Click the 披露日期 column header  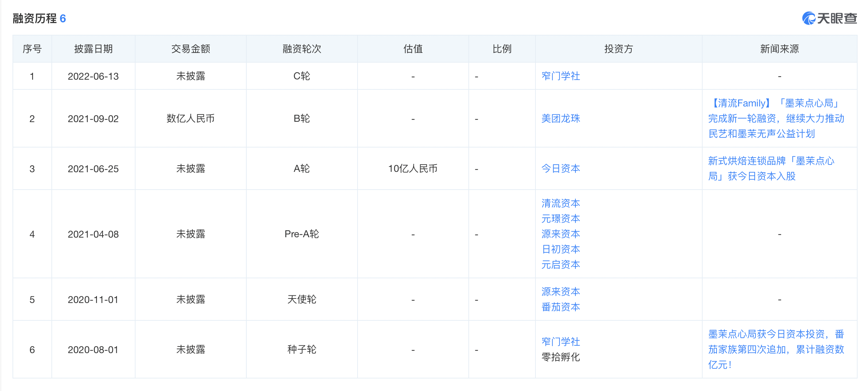pos(93,49)
